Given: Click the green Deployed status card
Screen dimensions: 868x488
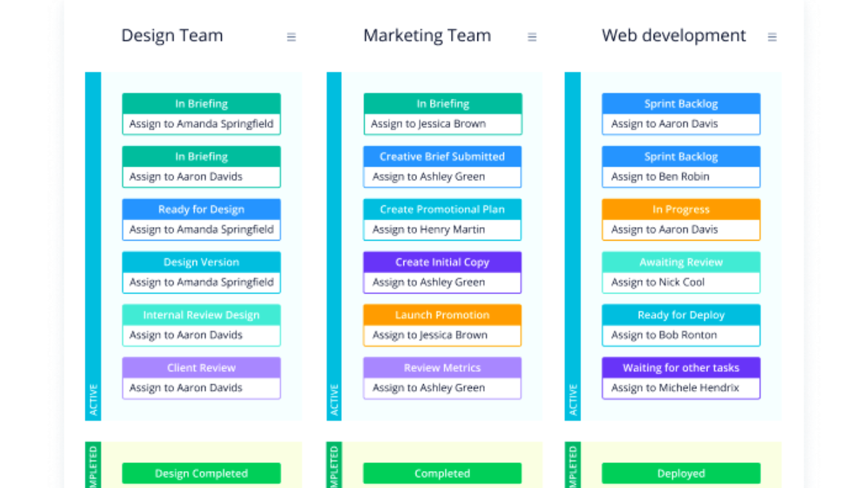Looking at the screenshot, I should click(681, 473).
